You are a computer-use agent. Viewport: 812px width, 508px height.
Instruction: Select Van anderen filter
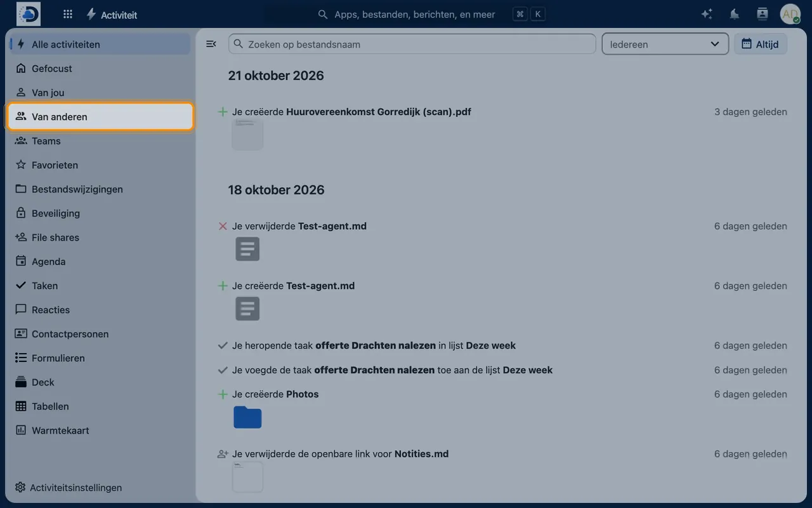pos(100,117)
